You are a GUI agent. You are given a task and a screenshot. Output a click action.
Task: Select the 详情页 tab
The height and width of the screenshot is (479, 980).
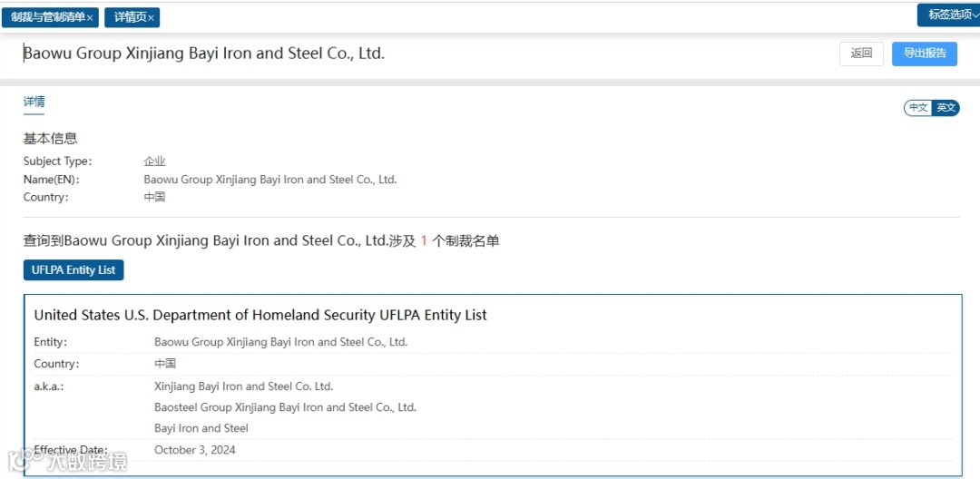(x=132, y=17)
